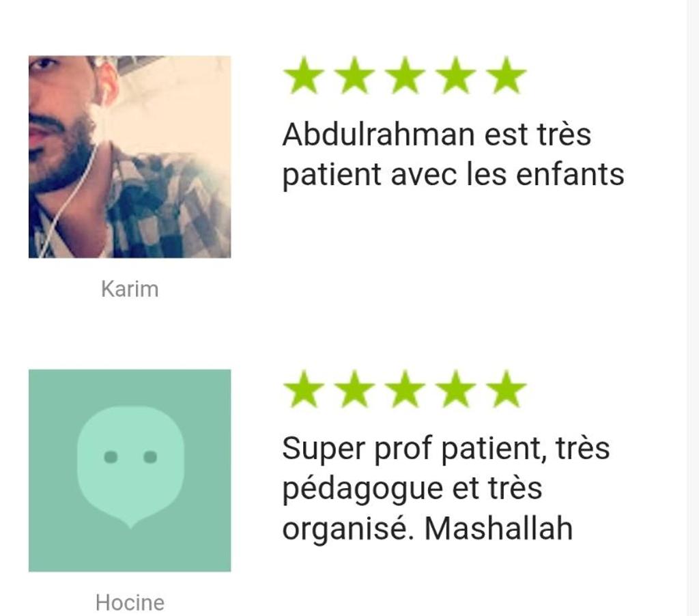The height and width of the screenshot is (616, 699).
Task: Open Hocine's default avatar image
Action: [130, 470]
